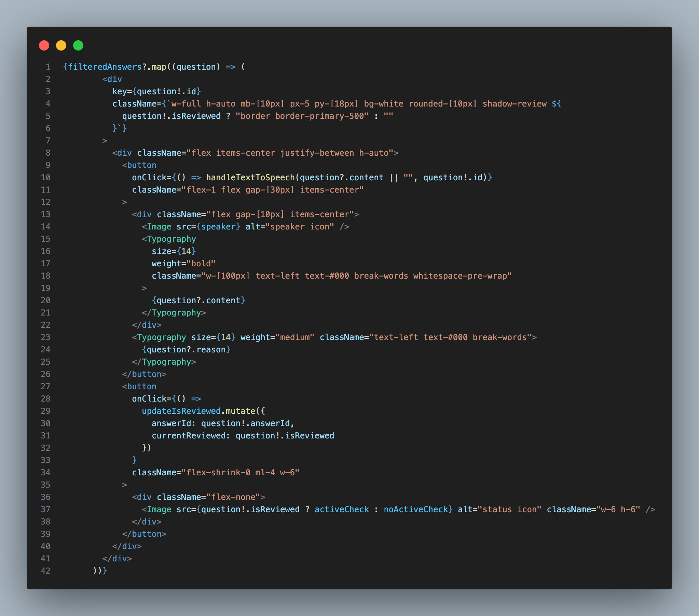Click the red close window dot
Screen dimensions: 699x616
[x=44, y=45]
